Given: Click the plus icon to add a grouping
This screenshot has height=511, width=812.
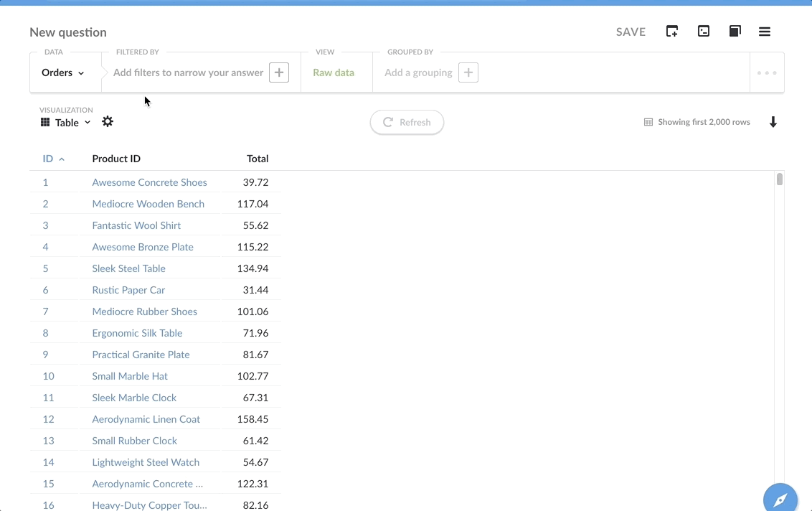Looking at the screenshot, I should click(x=468, y=72).
